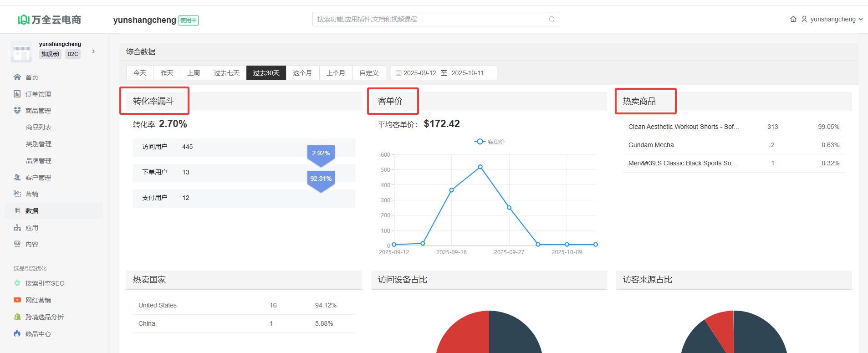Screen dimensions: 868x353
Task: Click the home icon in top header
Action: pyautogui.click(x=793, y=19)
